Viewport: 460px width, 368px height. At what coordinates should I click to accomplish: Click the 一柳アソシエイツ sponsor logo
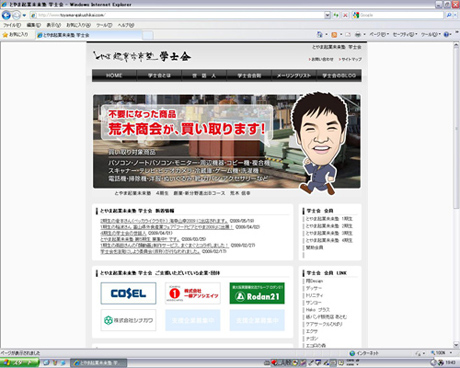click(193, 293)
